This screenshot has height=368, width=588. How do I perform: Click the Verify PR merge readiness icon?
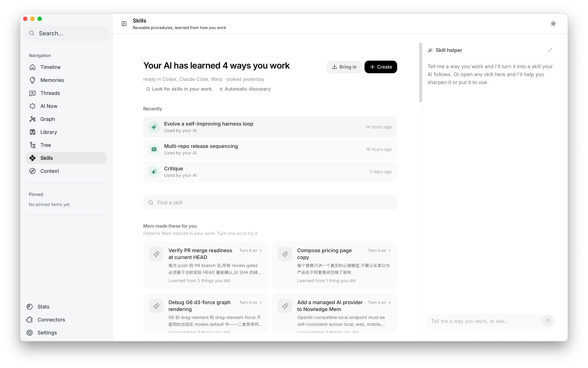click(x=156, y=254)
